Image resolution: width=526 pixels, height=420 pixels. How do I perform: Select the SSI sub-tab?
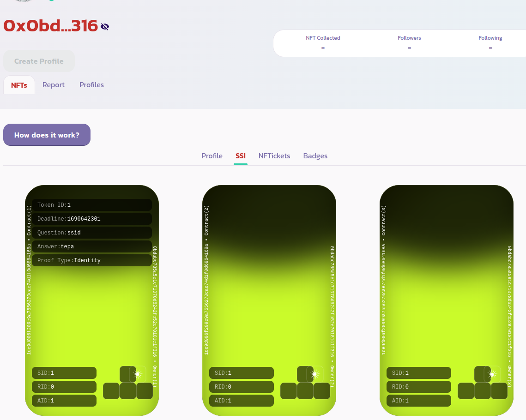click(241, 156)
